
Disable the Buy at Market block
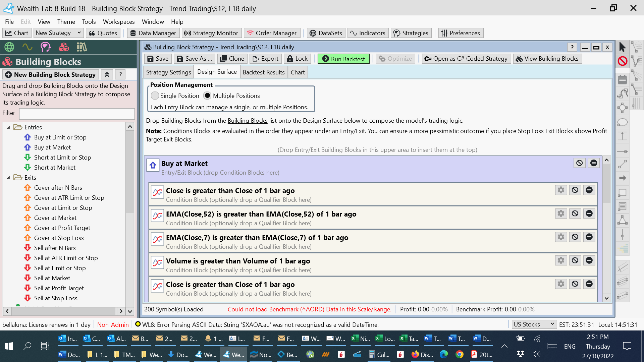pos(580,163)
